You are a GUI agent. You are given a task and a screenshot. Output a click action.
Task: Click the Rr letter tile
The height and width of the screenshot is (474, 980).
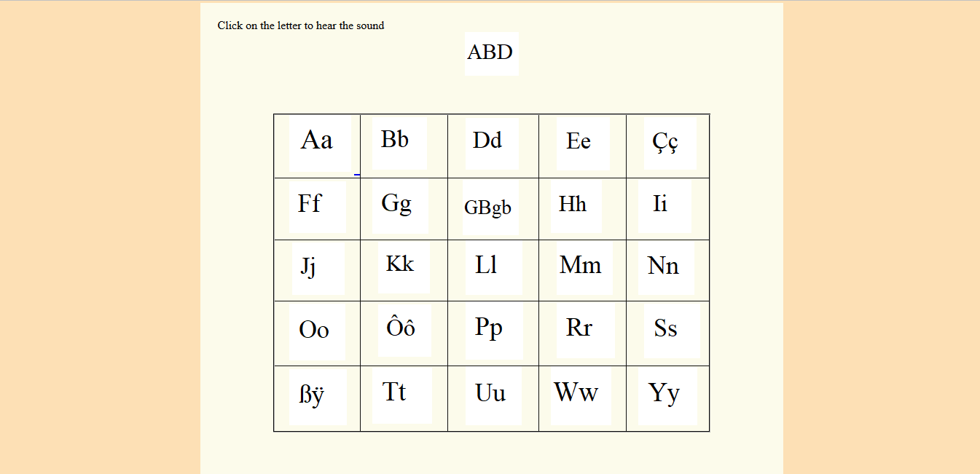(x=586, y=331)
